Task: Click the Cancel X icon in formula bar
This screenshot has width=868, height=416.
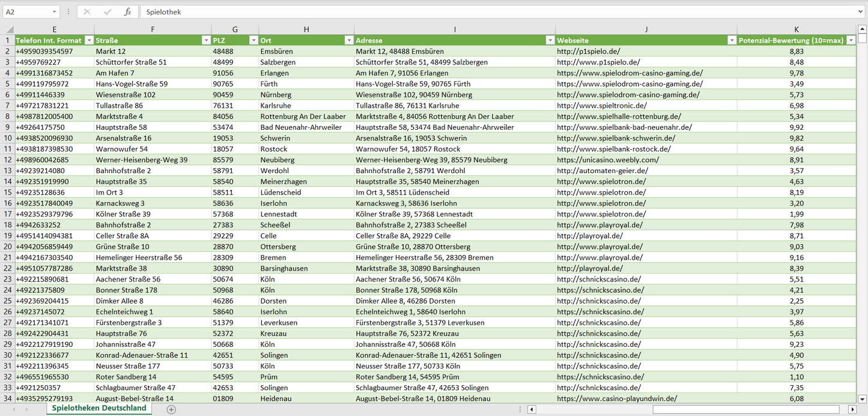Action: point(87,12)
